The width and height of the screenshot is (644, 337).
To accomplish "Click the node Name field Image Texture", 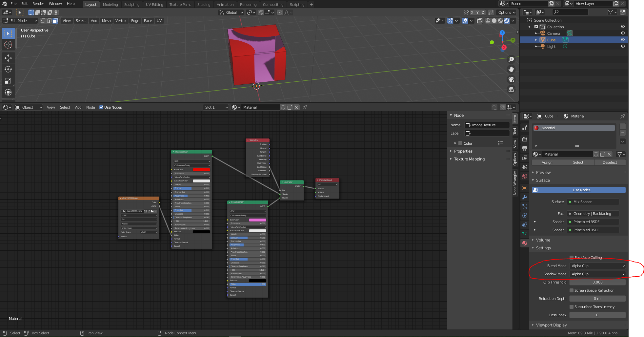I will (x=487, y=125).
